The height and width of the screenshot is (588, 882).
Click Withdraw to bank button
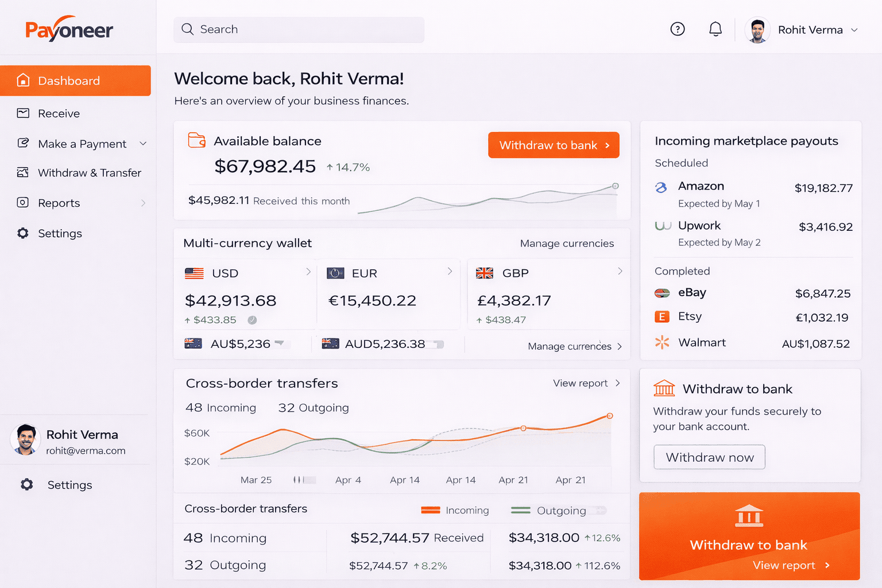553,145
